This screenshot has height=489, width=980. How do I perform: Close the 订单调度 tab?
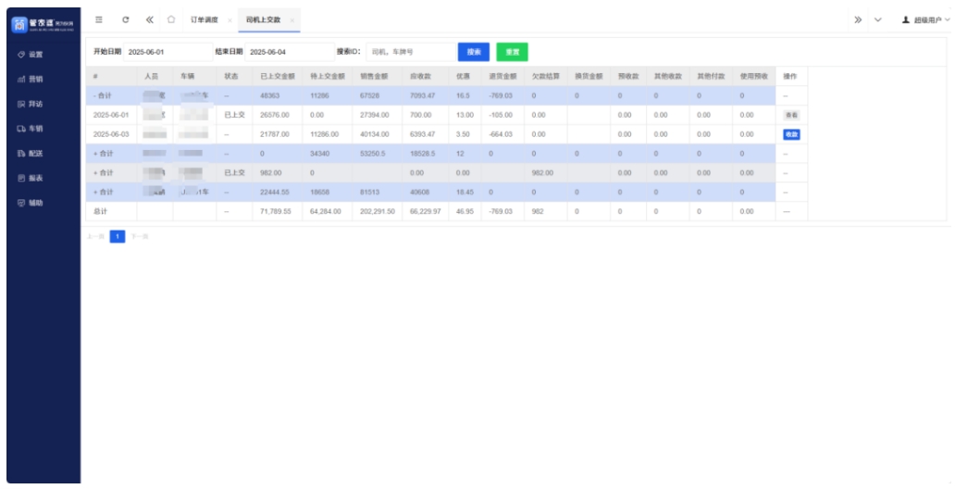[230, 20]
